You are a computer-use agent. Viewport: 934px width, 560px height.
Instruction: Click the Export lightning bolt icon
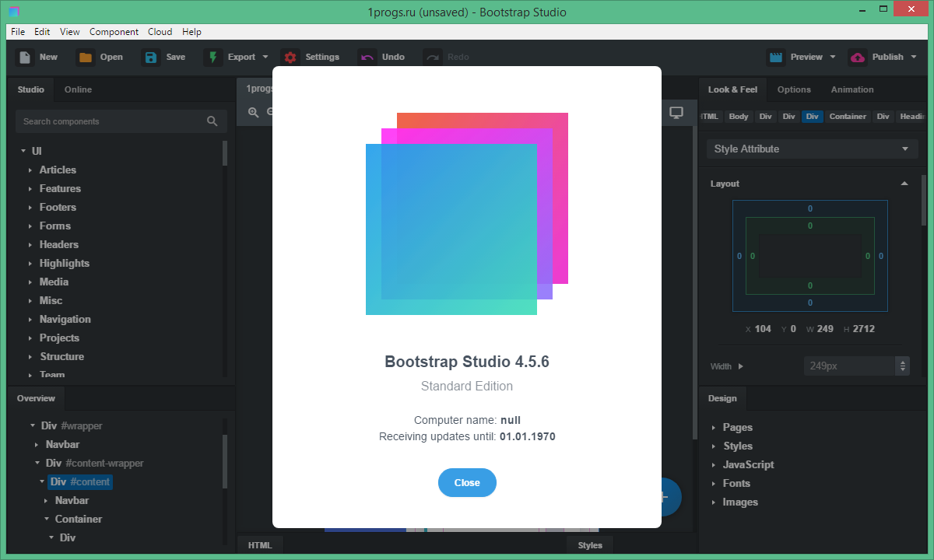pos(212,56)
